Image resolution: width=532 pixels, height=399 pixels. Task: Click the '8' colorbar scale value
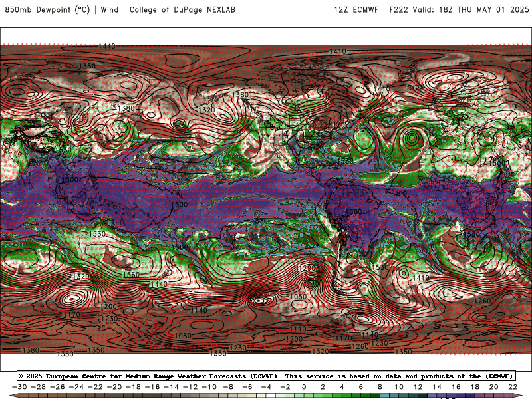pyautogui.click(x=380, y=387)
